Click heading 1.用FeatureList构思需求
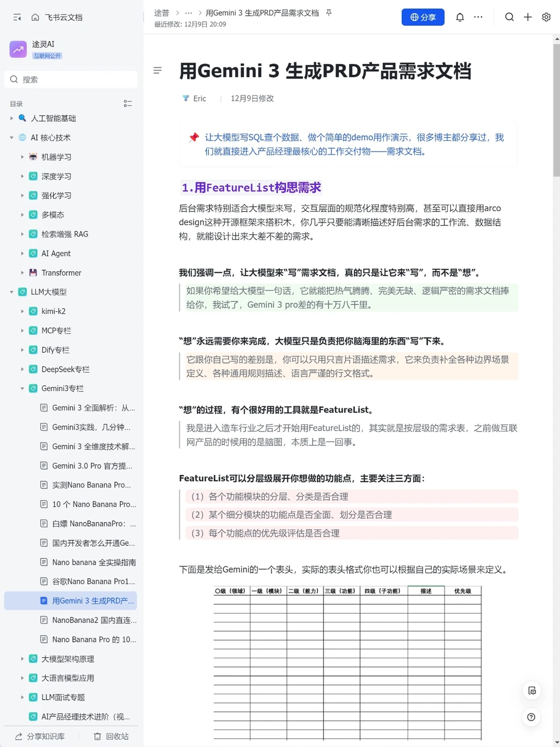560x747 pixels. pos(251,187)
